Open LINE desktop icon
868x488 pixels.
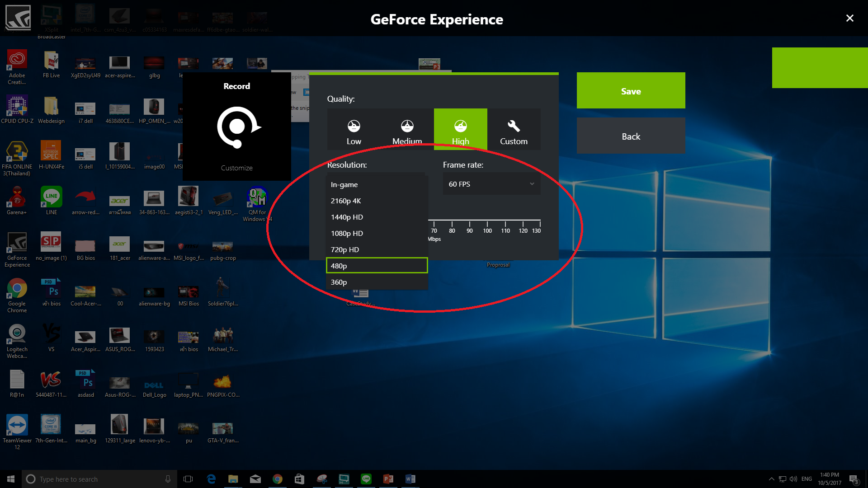51,201
